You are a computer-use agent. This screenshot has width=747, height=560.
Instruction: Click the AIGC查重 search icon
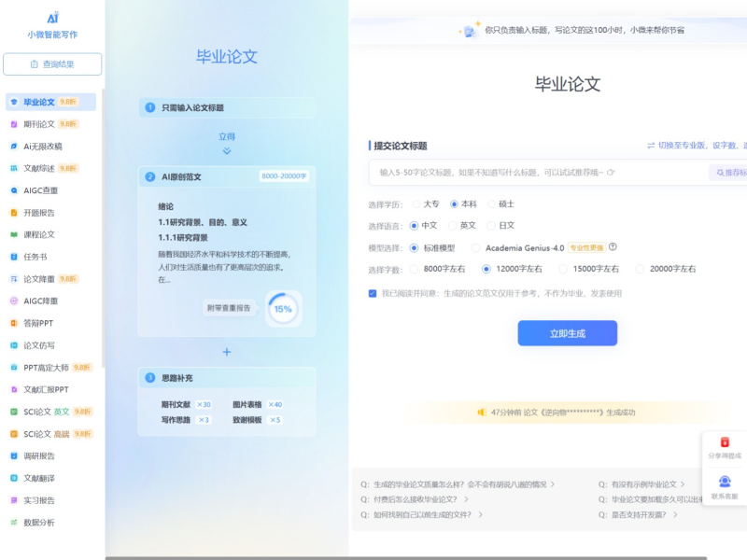point(14,190)
